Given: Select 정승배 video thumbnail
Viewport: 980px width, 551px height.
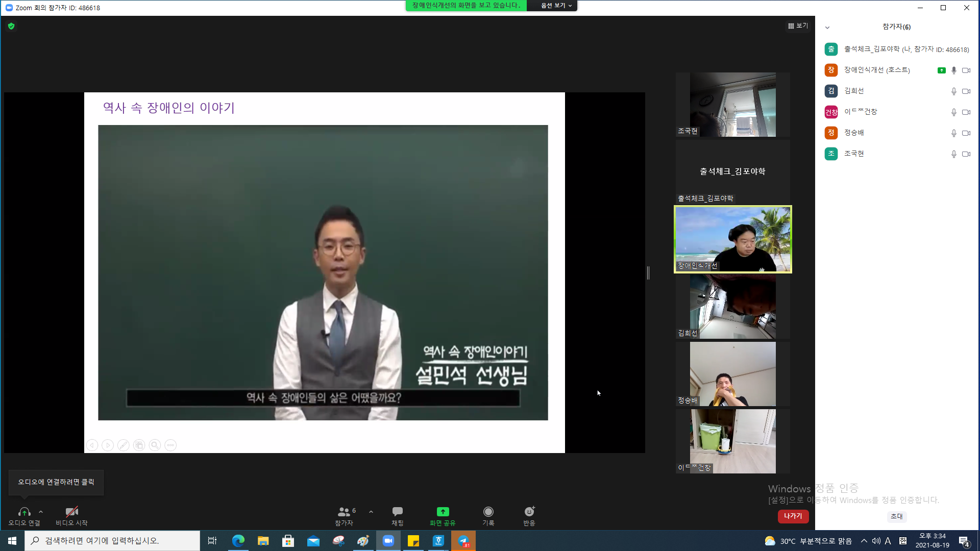Looking at the screenshot, I should tap(732, 374).
